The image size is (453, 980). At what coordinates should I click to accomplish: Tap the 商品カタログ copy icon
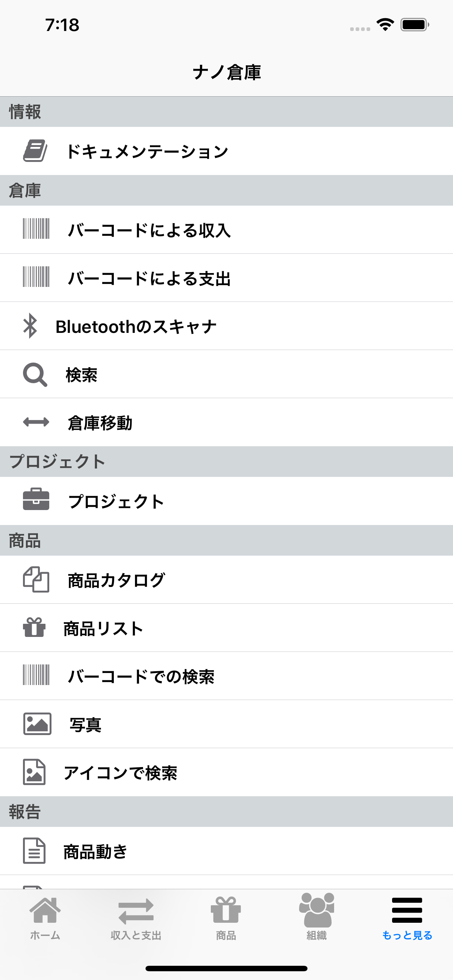[x=36, y=579]
